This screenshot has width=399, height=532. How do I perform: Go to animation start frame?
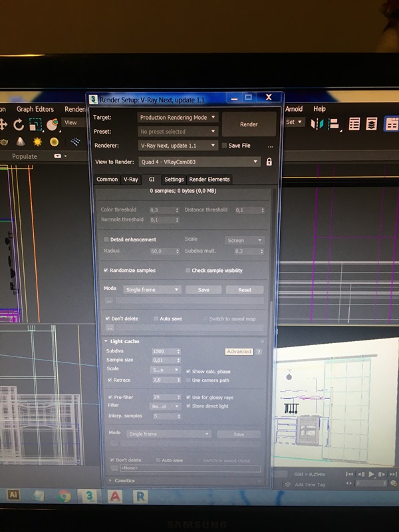coord(350,474)
